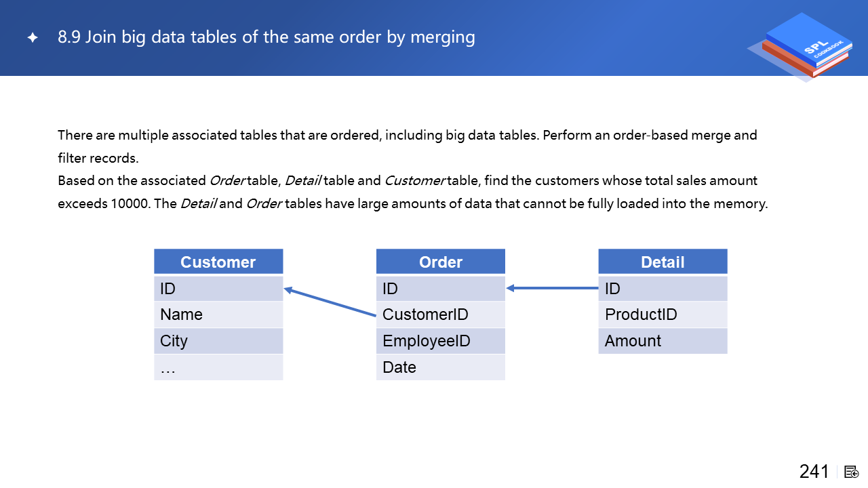868x488 pixels.
Task: Click the page number 241
Action: [814, 472]
